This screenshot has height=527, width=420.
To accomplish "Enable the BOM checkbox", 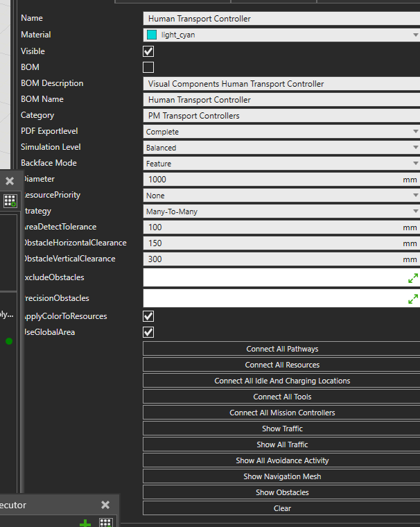I will (x=148, y=67).
